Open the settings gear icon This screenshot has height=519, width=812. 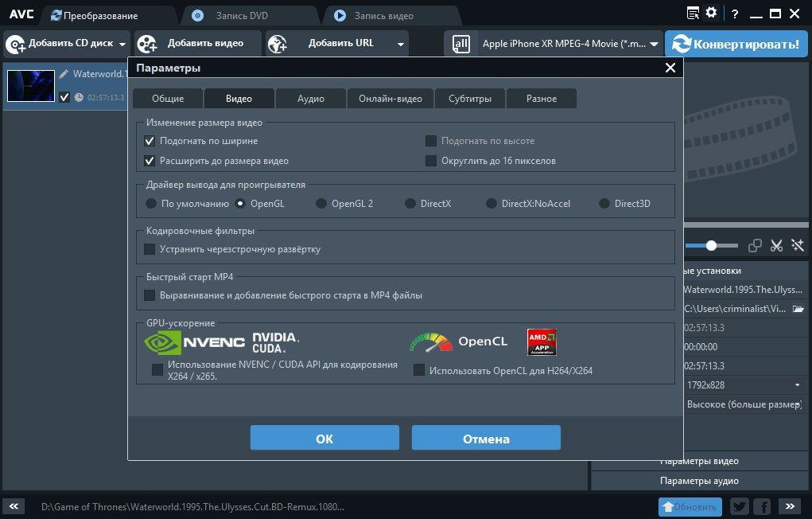tap(711, 13)
